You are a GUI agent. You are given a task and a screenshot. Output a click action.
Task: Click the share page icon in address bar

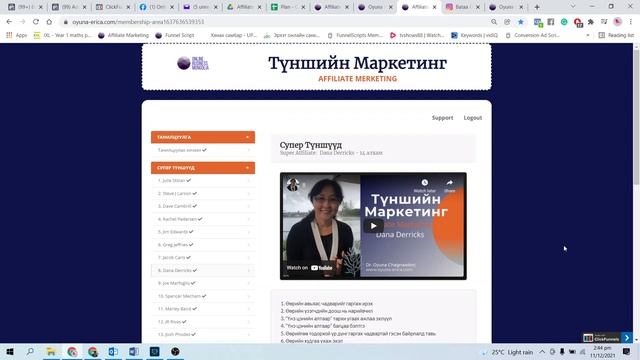507,22
